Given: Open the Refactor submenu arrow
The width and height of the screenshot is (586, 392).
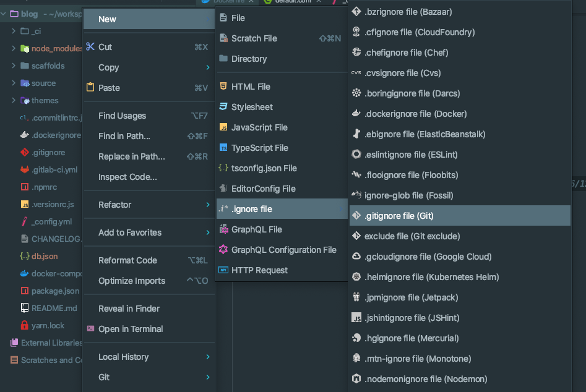Looking at the screenshot, I should click(x=208, y=205).
